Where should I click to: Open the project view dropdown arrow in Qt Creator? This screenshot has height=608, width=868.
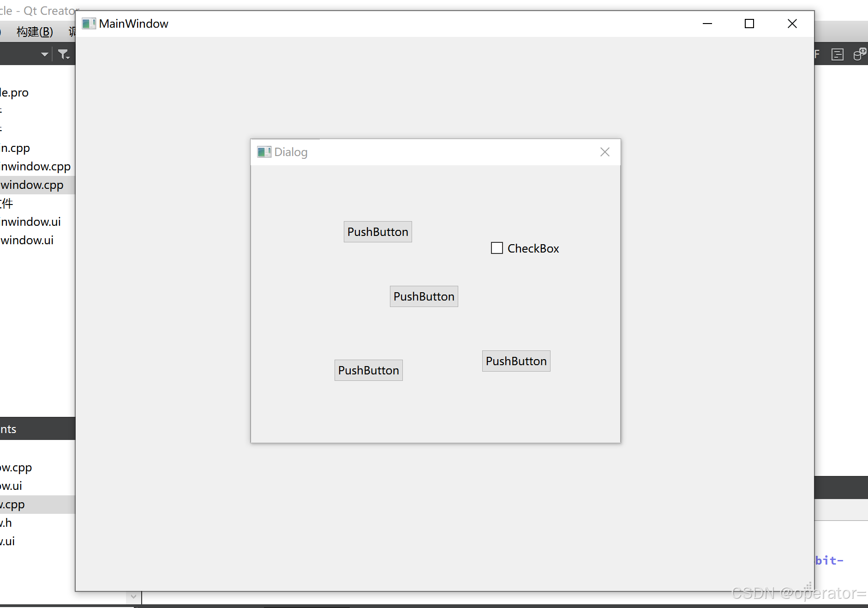click(44, 54)
